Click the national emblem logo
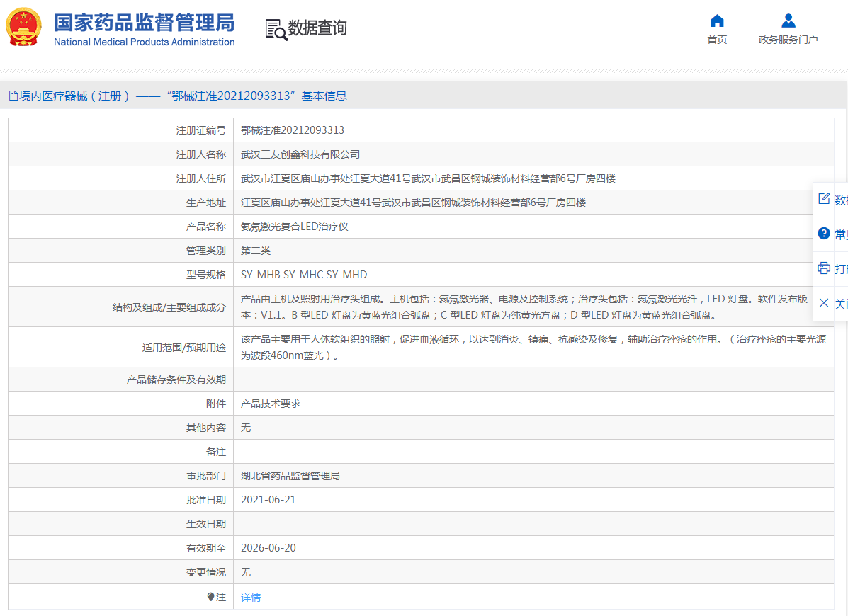848x616 pixels. point(23,27)
